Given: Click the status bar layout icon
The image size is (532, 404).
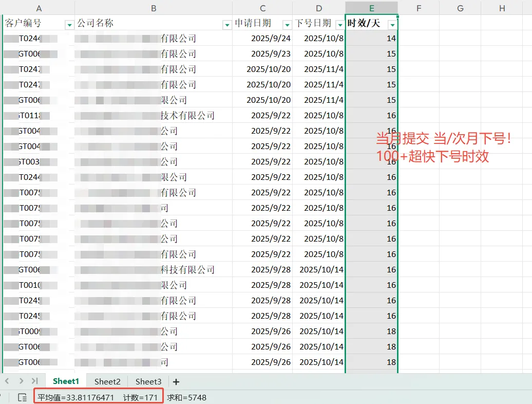Looking at the screenshot, I should click(x=22, y=397).
